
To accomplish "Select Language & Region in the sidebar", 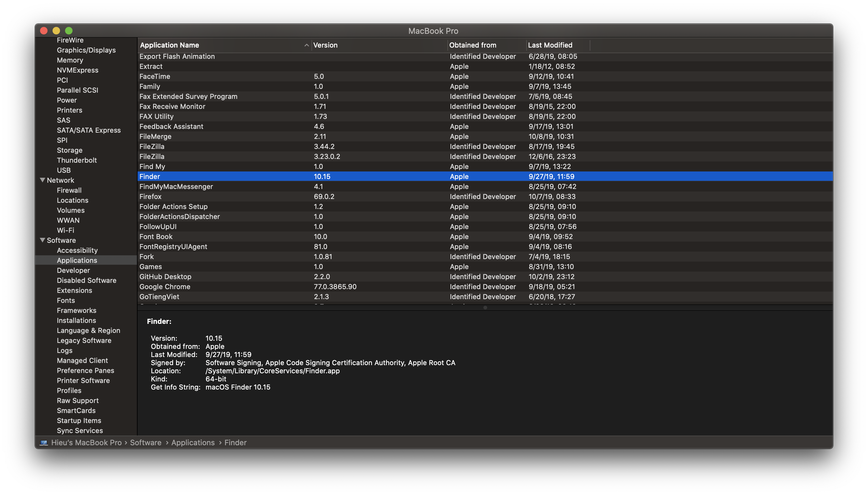I will coord(88,330).
